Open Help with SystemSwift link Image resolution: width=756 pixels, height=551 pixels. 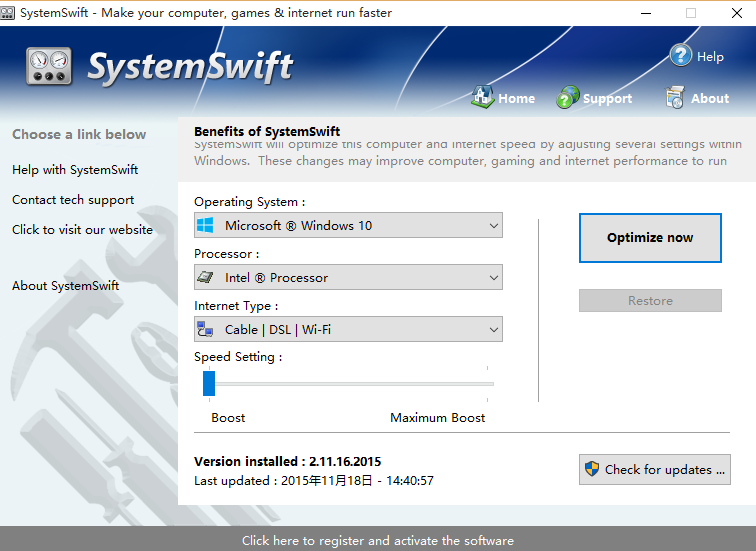[x=75, y=170]
